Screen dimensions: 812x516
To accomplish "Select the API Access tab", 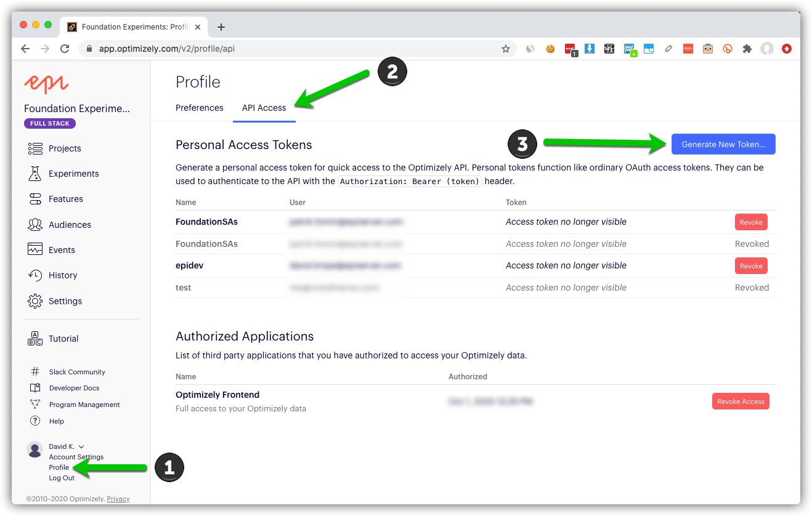I will (264, 108).
